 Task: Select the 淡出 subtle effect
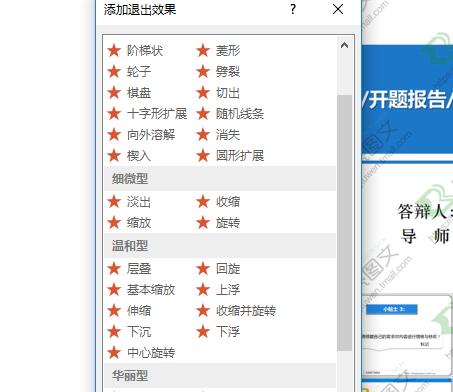129,202
